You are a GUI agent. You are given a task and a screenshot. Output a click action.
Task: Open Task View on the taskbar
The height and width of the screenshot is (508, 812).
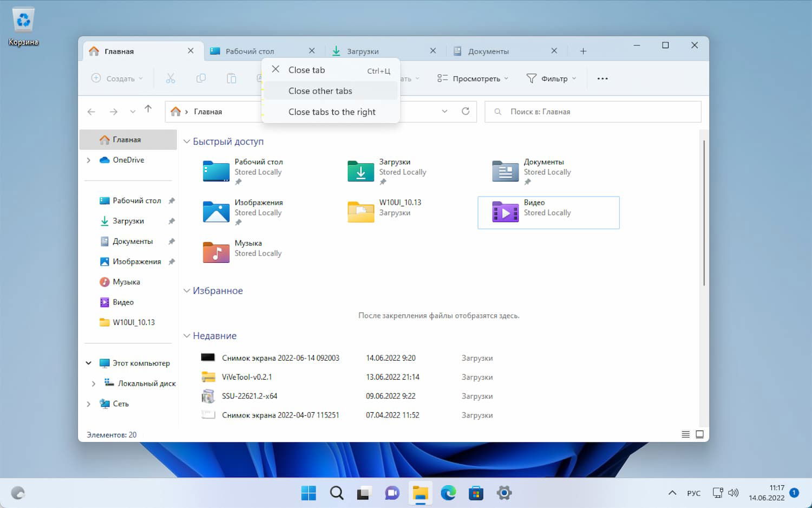(x=363, y=493)
